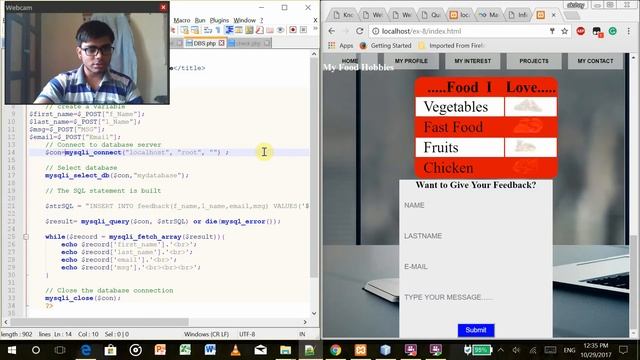This screenshot has height=360, width=640.
Task: Open Task View in the taskbar
Action: (x=60, y=350)
